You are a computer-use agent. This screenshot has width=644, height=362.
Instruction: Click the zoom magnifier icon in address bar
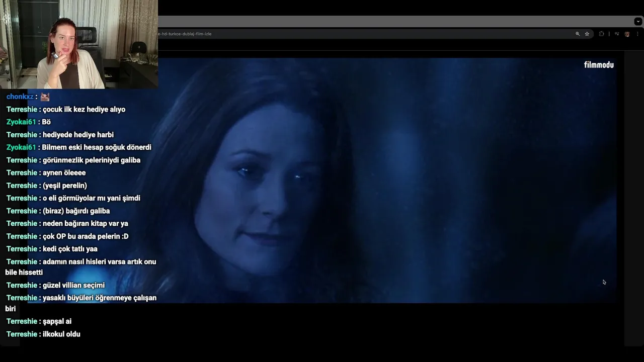point(578,34)
